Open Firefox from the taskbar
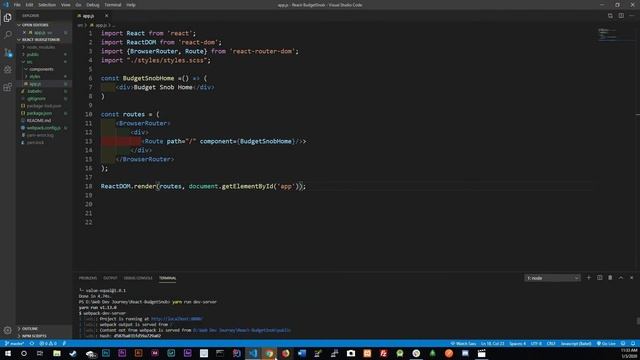640x360 pixels. (x=285, y=353)
